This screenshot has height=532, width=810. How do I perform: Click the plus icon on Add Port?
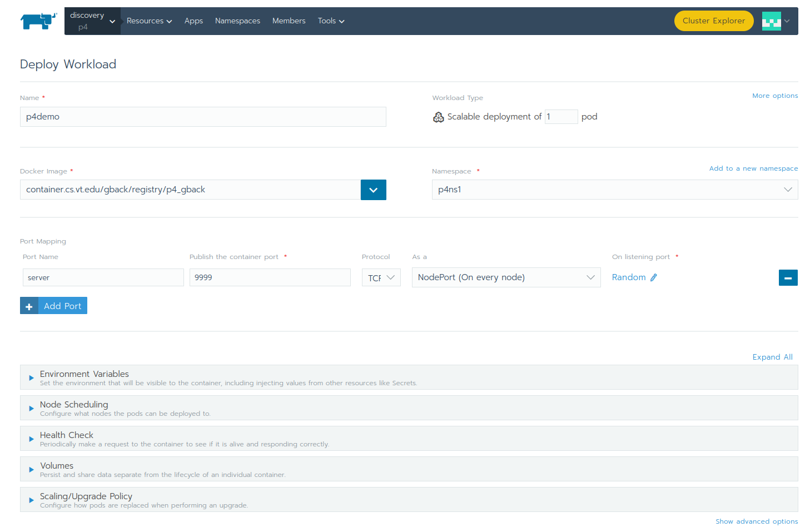coord(29,306)
